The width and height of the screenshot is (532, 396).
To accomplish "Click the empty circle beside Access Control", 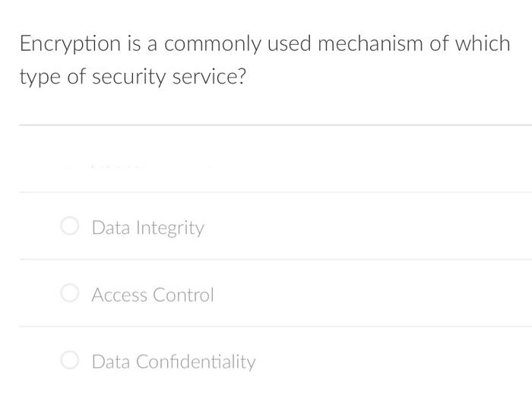I will click(x=70, y=293).
